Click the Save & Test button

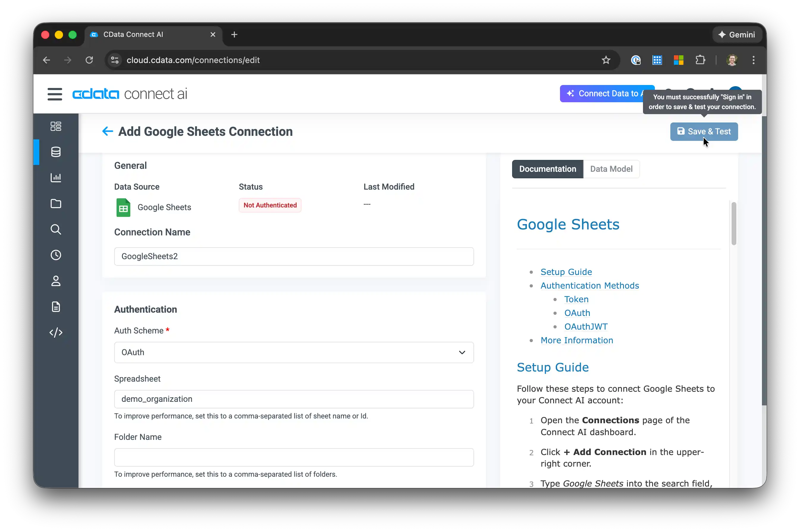pyautogui.click(x=704, y=132)
